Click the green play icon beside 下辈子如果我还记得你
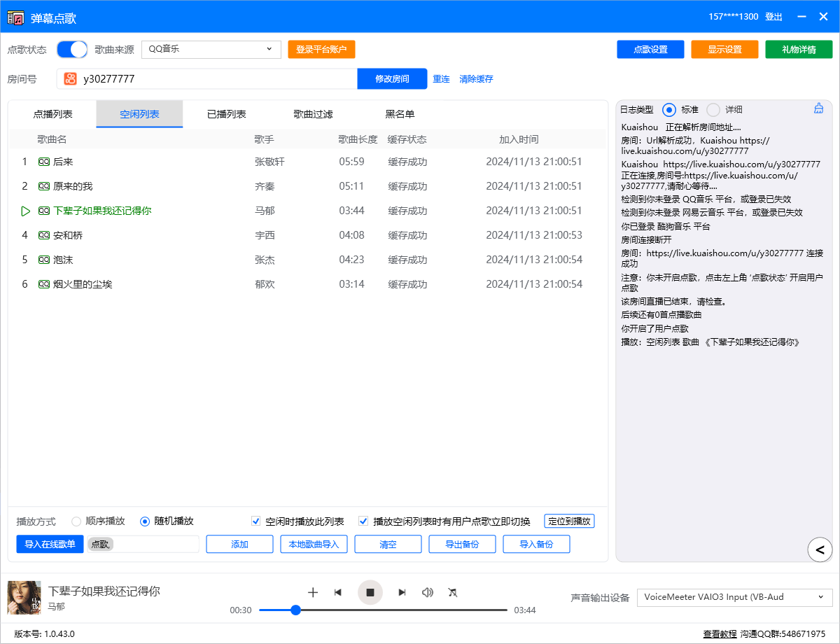 pos(25,211)
